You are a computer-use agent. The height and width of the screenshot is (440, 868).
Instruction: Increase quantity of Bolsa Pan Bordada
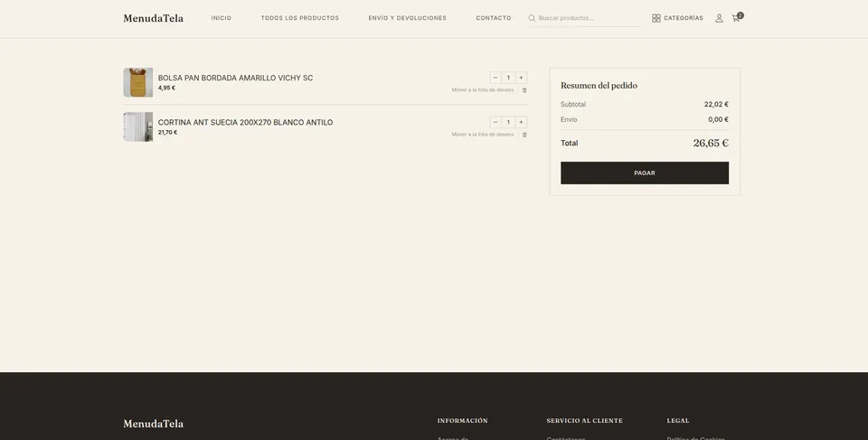[521, 78]
